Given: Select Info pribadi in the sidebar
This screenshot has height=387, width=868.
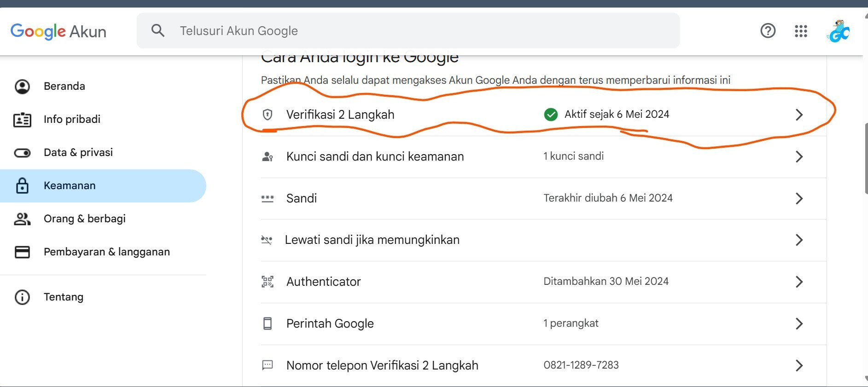Looking at the screenshot, I should point(103,120).
